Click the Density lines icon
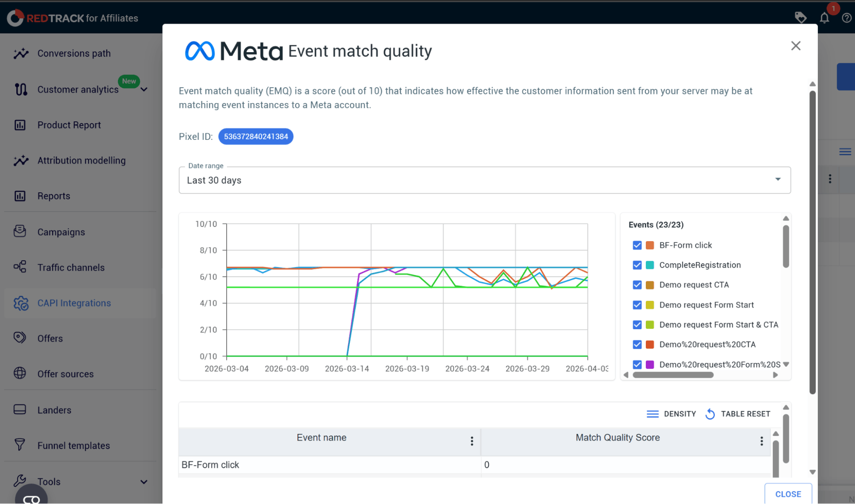855x504 pixels. 652,414
